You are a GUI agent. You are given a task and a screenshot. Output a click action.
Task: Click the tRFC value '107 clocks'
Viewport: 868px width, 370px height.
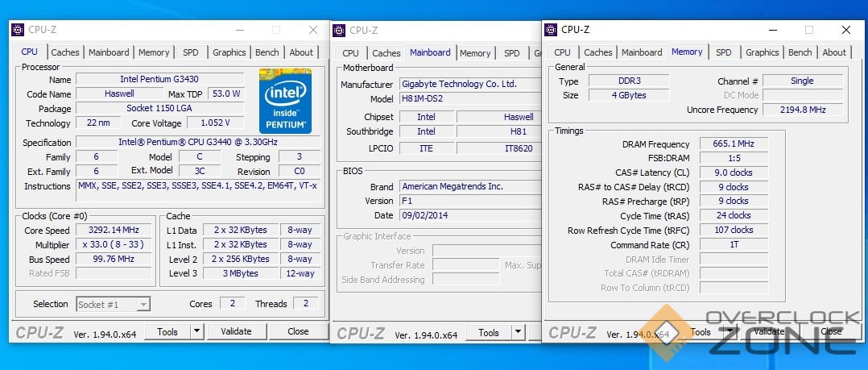(x=734, y=230)
